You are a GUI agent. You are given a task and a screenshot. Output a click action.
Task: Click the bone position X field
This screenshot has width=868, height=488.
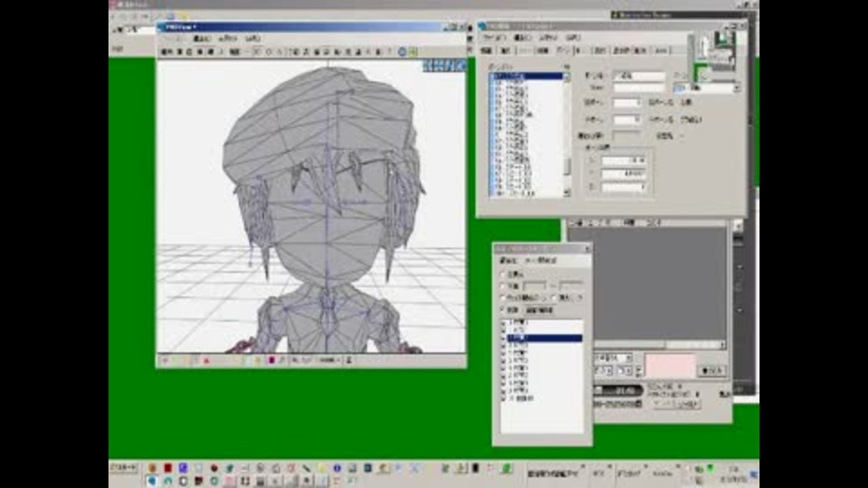click(x=624, y=161)
